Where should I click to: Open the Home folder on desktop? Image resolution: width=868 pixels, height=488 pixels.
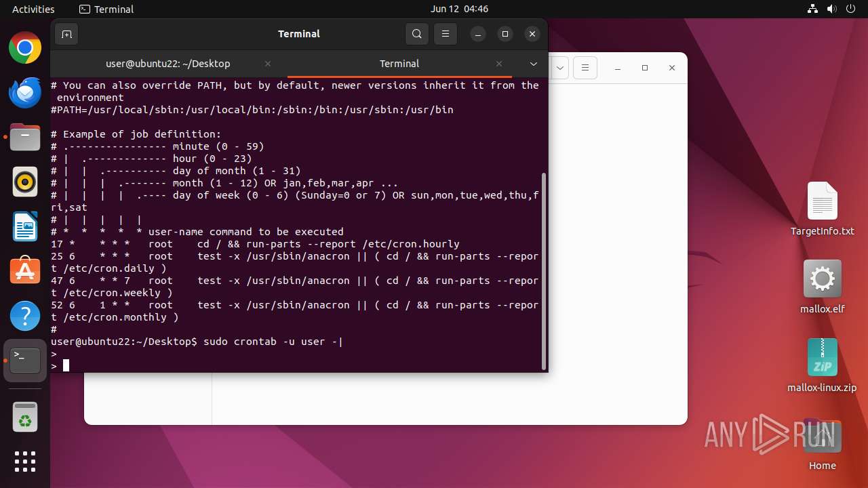[822, 445]
